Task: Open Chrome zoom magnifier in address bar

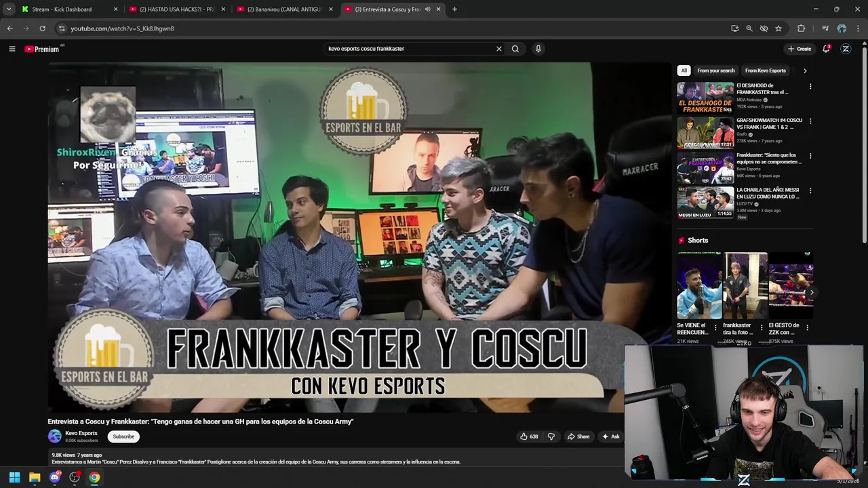Action: pyautogui.click(x=749, y=28)
